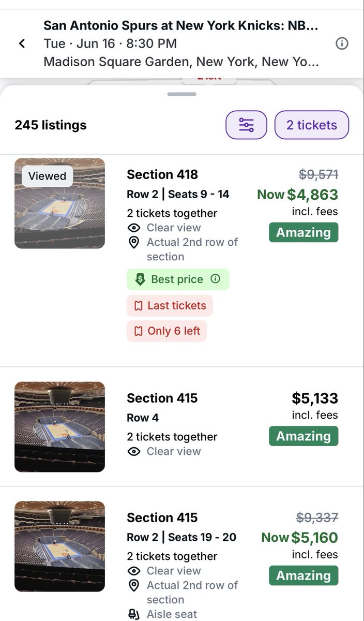The width and height of the screenshot is (364, 621).
Task: Open the filter sliders icon button
Action: coord(246,125)
